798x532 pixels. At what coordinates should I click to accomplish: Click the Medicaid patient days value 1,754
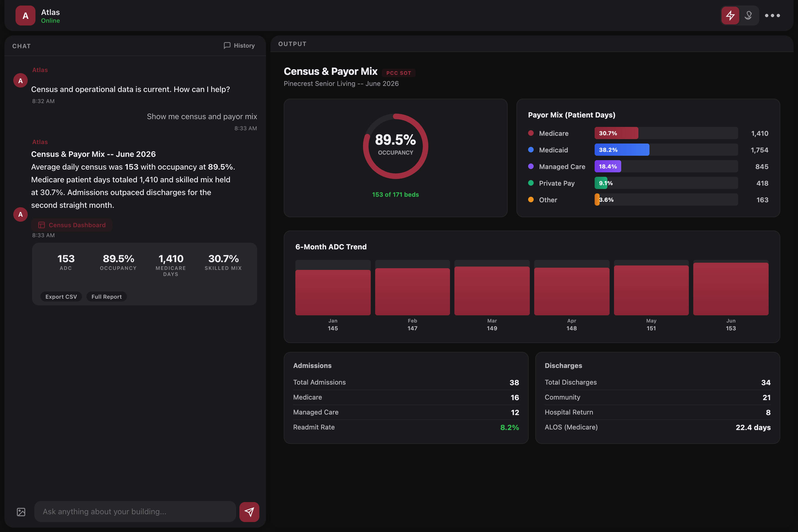pos(759,150)
